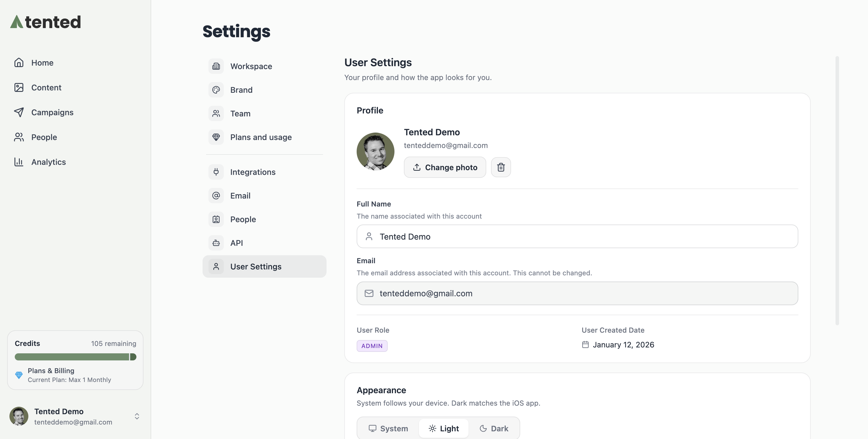Click the Plans and usage gem icon
The width and height of the screenshot is (868, 439).
216,137
